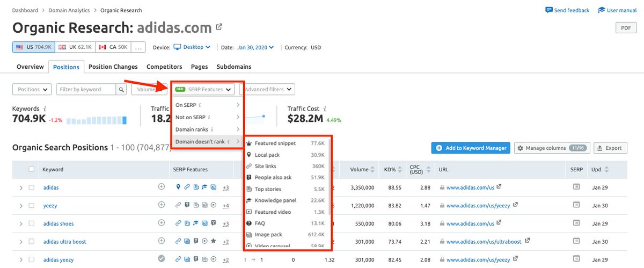Tick checkbox for adidas shoes row
Image resolution: width=644 pixels, height=268 pixels.
click(32, 223)
